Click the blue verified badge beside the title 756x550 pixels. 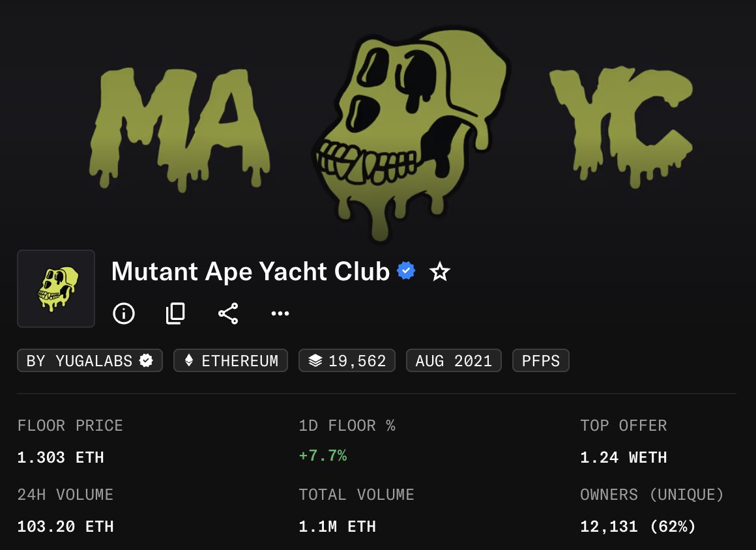pyautogui.click(x=407, y=271)
